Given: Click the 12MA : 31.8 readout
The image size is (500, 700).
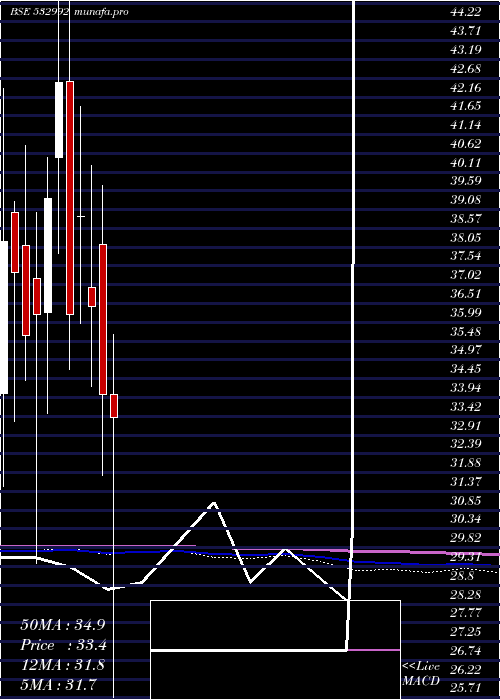Looking at the screenshot, I should click(x=62, y=665).
